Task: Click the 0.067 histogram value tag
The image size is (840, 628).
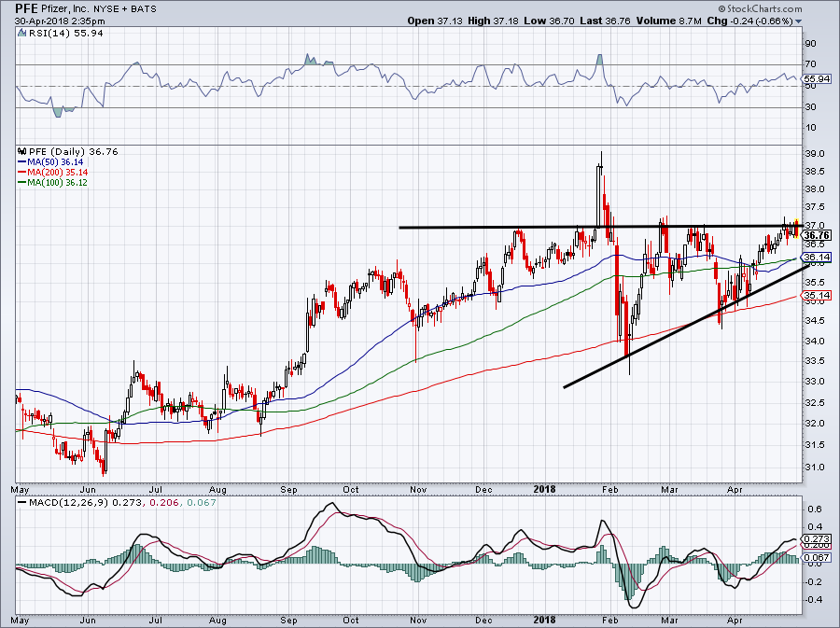Action: 817,558
